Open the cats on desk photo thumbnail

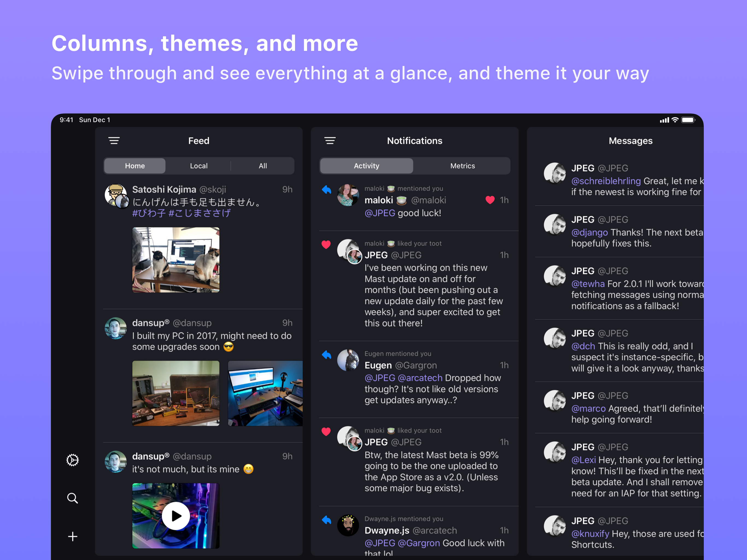point(176,260)
